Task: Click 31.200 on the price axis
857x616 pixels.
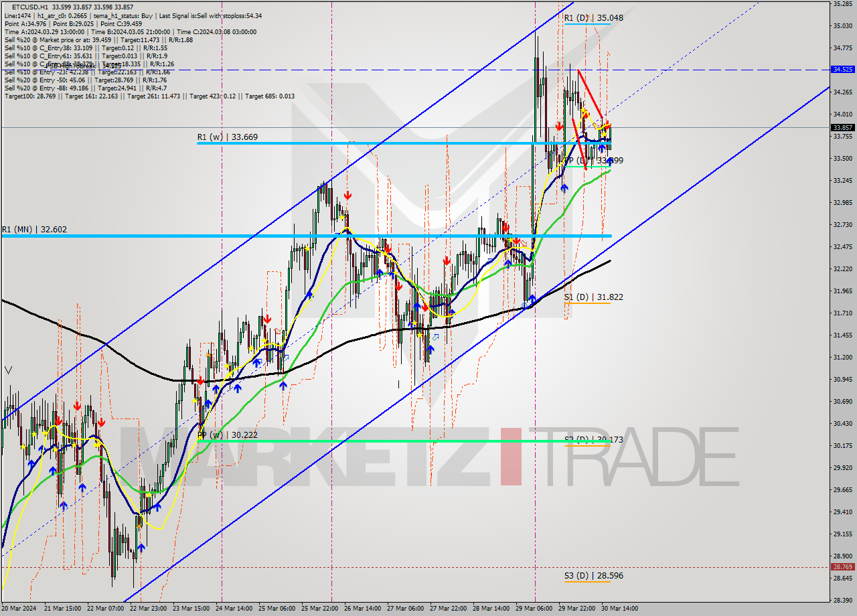Action: [842, 358]
